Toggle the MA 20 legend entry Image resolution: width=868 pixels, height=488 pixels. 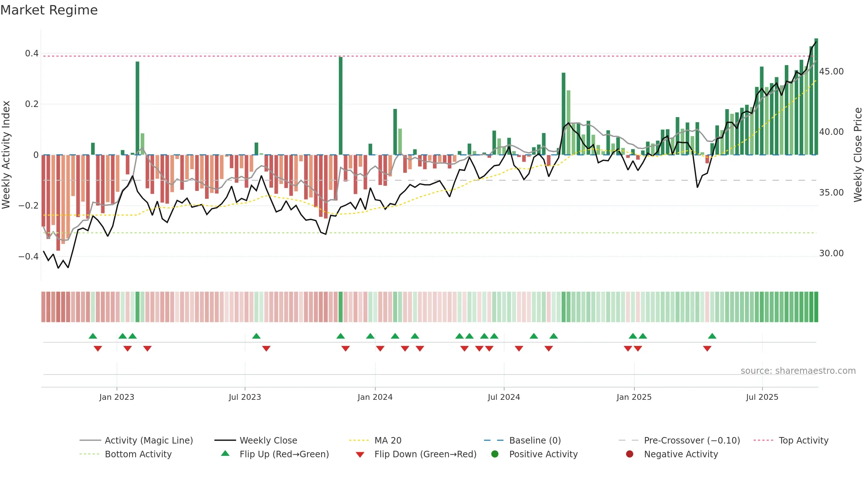click(x=375, y=440)
